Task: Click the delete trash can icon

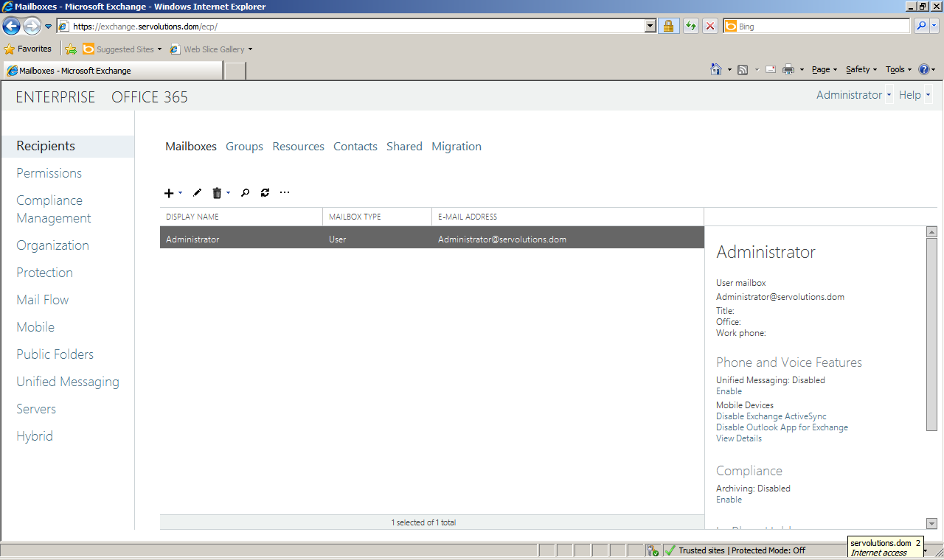Action: (217, 193)
